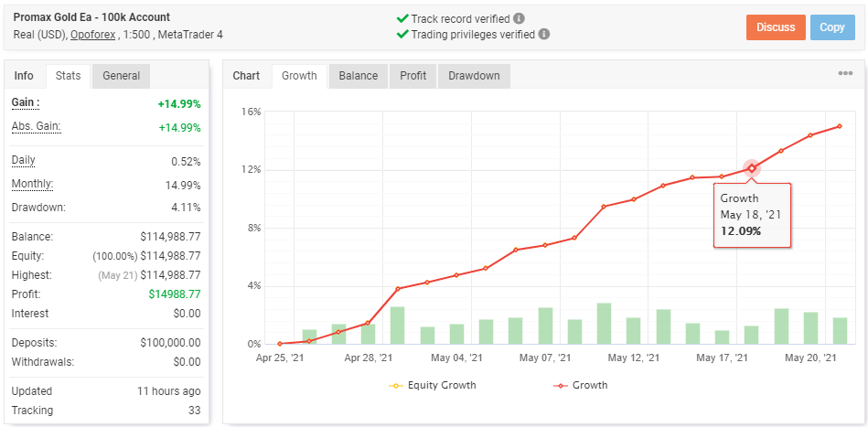Open the General tab
Screen dimensions: 868x427
121,76
